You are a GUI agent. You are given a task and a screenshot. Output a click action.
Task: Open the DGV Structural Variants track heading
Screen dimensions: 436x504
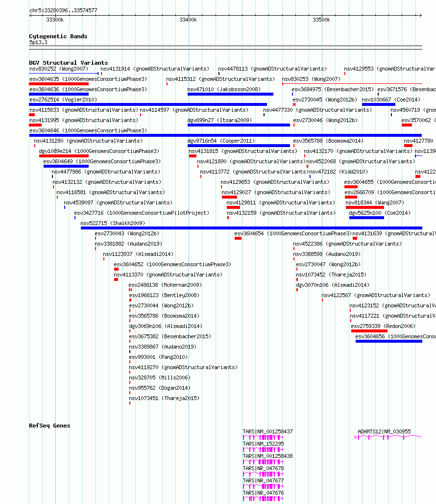coord(69,63)
